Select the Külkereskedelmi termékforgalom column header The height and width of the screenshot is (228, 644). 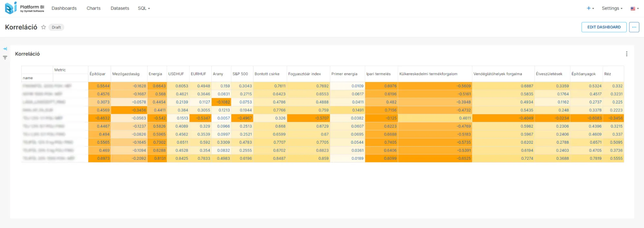coord(428,74)
